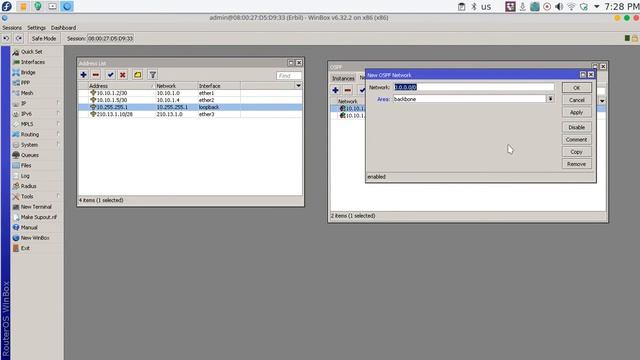
Task: Add a comment in Address List toolbar
Action: point(138,75)
